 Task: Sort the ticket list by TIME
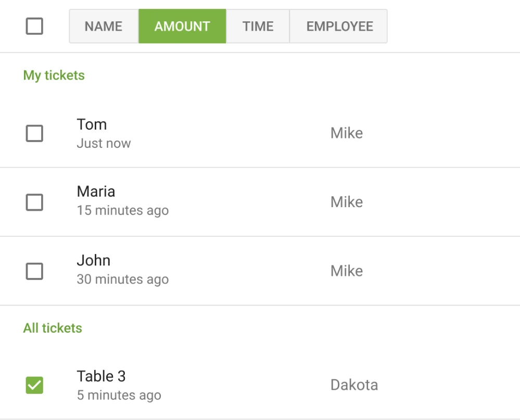pos(258,26)
